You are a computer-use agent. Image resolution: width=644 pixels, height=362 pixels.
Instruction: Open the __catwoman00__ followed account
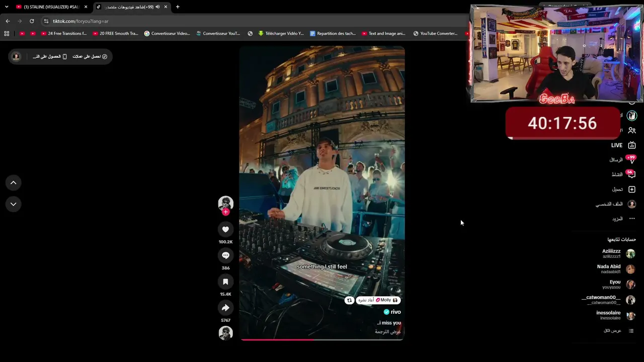click(x=608, y=300)
